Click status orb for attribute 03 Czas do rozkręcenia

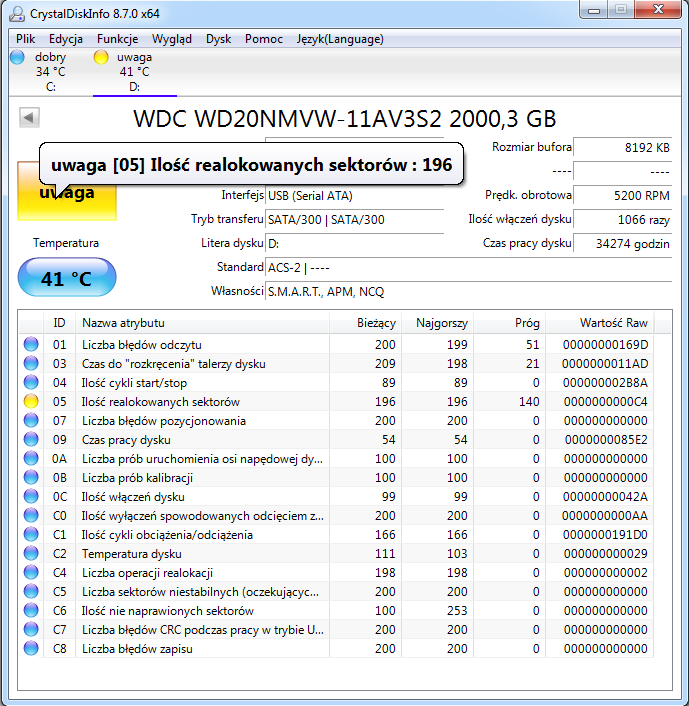(31, 363)
